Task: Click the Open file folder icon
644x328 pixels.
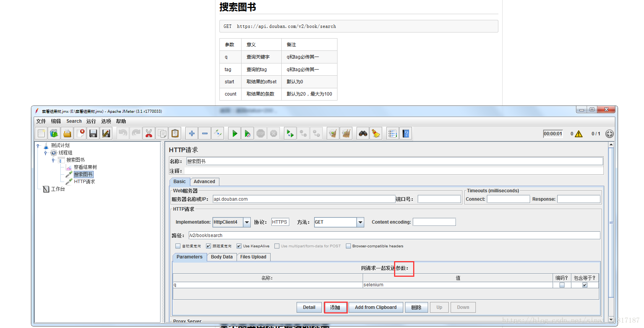Action: pyautogui.click(x=67, y=133)
